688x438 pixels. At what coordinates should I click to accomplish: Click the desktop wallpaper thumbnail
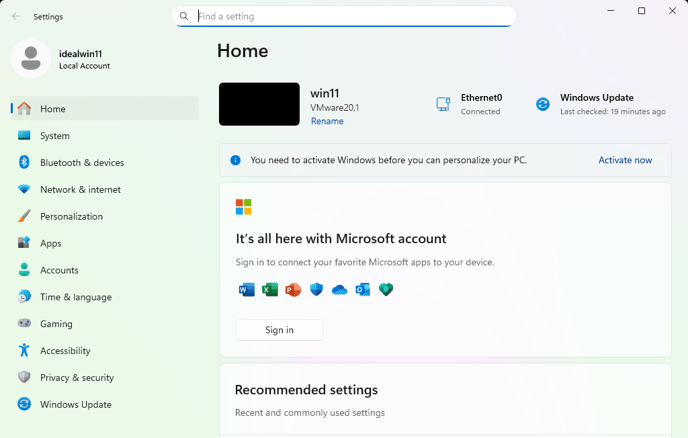(x=259, y=104)
